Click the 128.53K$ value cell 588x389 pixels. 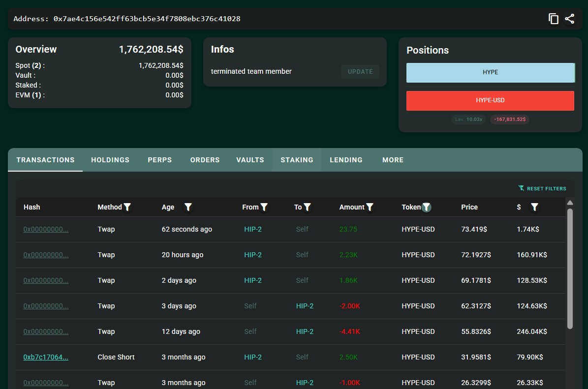pos(532,280)
